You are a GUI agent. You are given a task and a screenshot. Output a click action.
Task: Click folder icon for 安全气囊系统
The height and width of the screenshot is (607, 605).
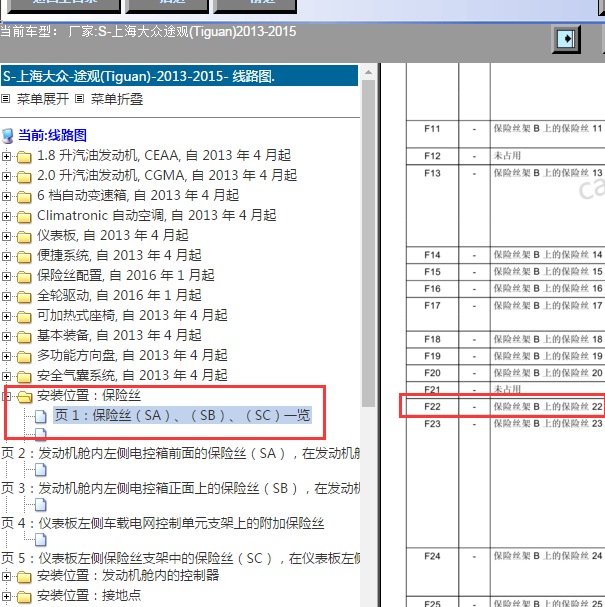click(24, 377)
